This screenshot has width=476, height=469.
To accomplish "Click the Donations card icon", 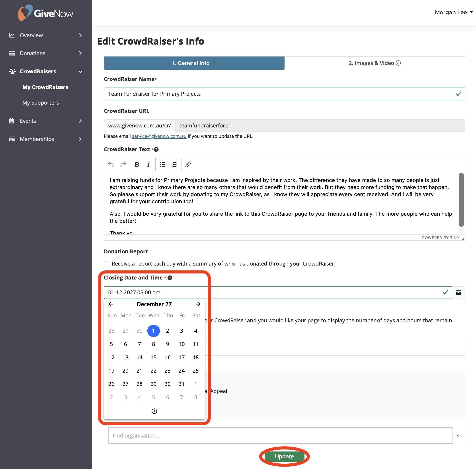I will coord(12,53).
